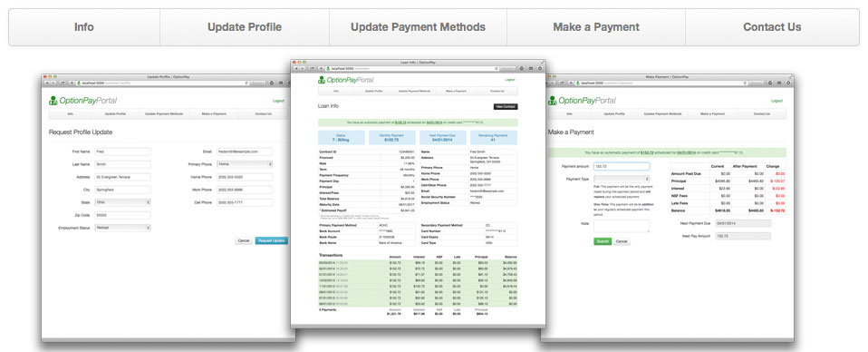
Task: Click the First Name field containing Fred
Action: coord(122,152)
